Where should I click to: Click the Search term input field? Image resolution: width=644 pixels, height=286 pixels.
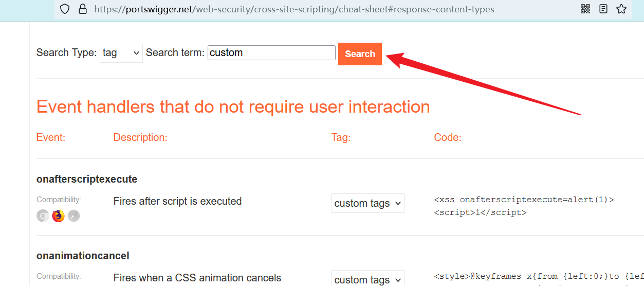tap(271, 52)
